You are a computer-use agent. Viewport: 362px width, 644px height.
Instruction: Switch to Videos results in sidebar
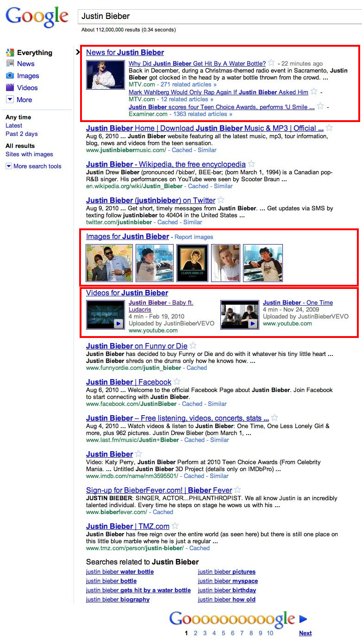[27, 88]
